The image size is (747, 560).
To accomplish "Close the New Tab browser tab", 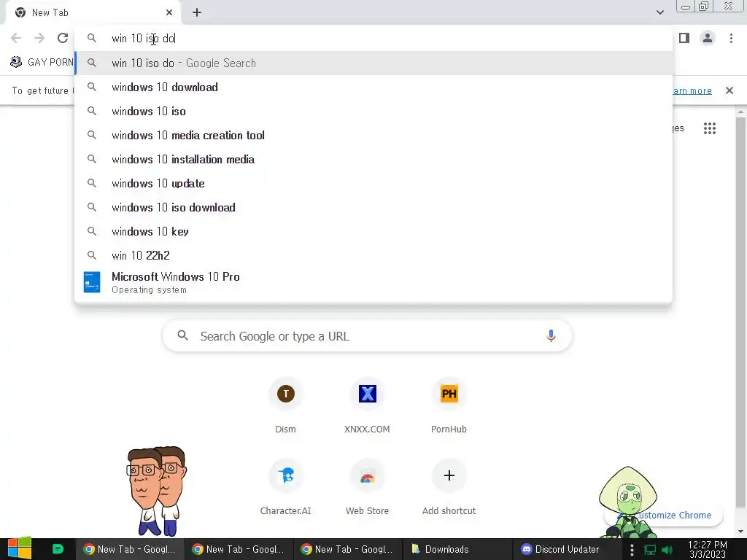I will [169, 13].
